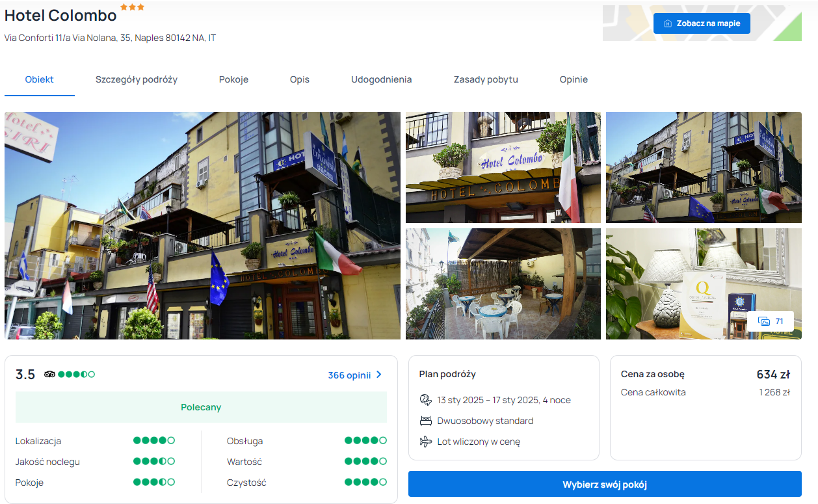
Task: Click the Polecany recommendation banner
Action: tap(201, 407)
